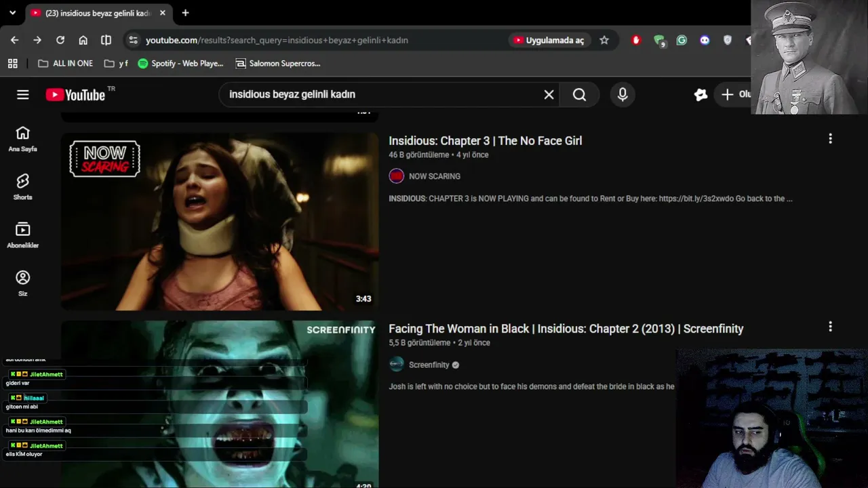Open the Facing The Woman in Black title
This screenshot has width=868, height=488.
tap(566, 329)
